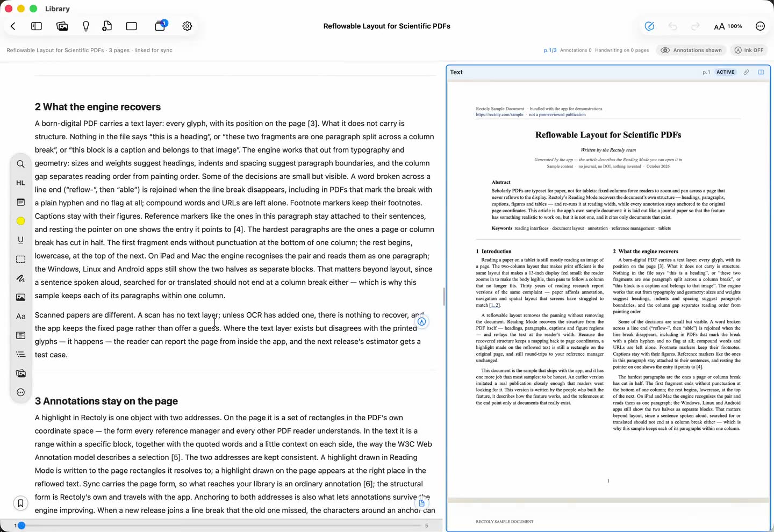Viewport: 774px width, 532px height.
Task: Click the redo arrow
Action: pos(696,26)
